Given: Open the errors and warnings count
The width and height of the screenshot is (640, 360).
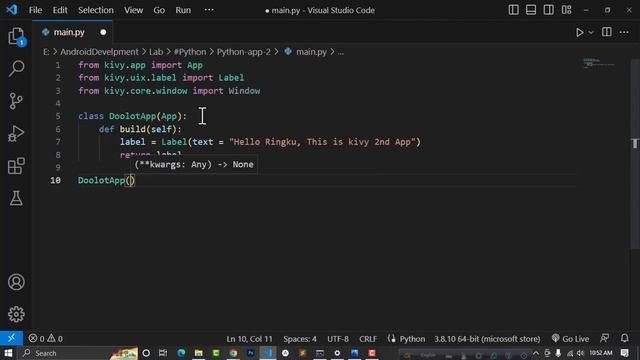Looking at the screenshot, I should (46, 338).
